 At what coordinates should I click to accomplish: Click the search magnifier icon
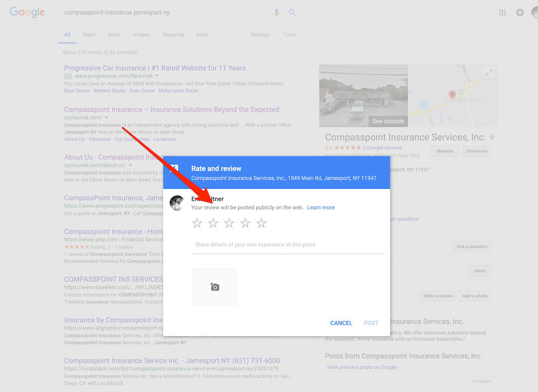292,12
